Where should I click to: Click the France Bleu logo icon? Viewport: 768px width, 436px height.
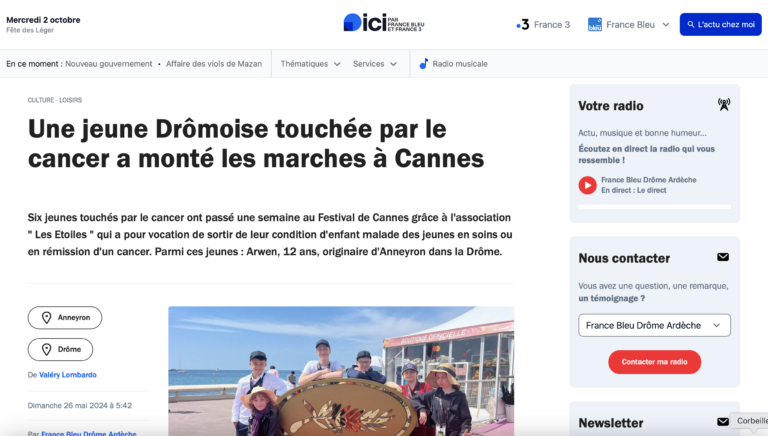[x=595, y=24]
